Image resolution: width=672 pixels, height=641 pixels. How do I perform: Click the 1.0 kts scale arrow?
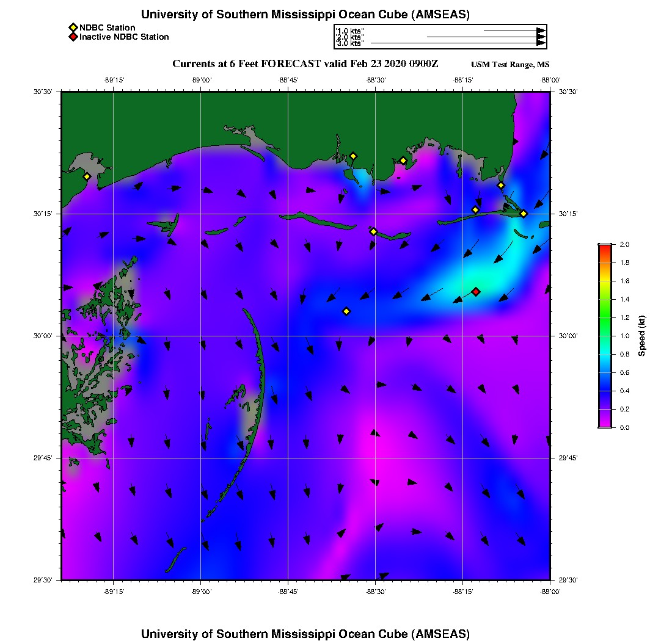[514, 31]
